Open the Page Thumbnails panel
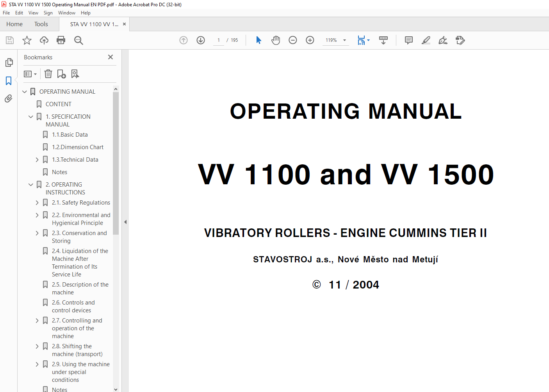This screenshot has height=392, width=549. (x=9, y=62)
